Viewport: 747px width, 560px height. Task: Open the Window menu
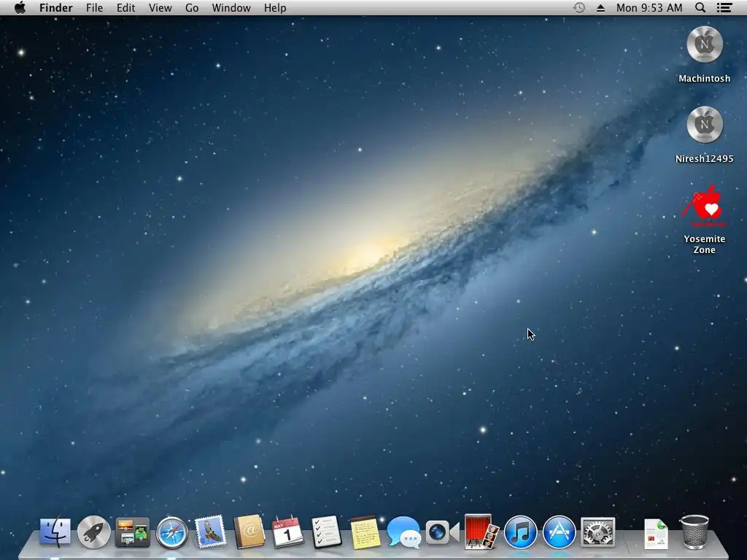point(231,7)
